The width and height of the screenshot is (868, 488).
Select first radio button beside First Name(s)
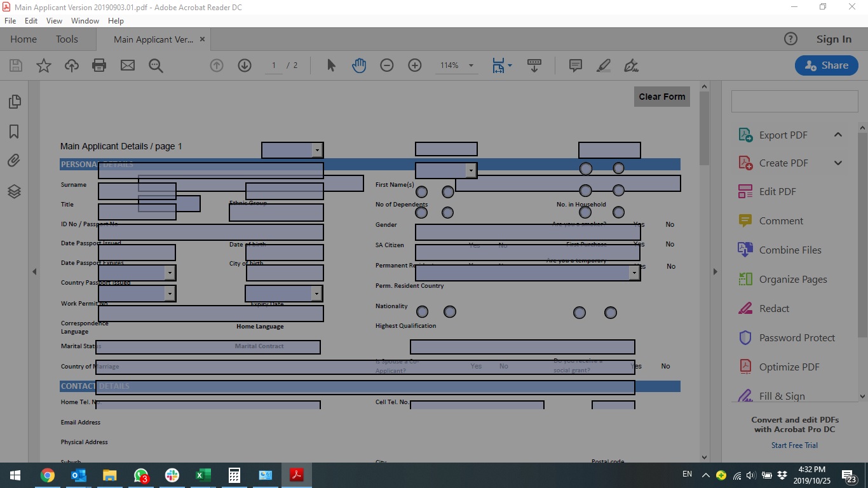[421, 191]
